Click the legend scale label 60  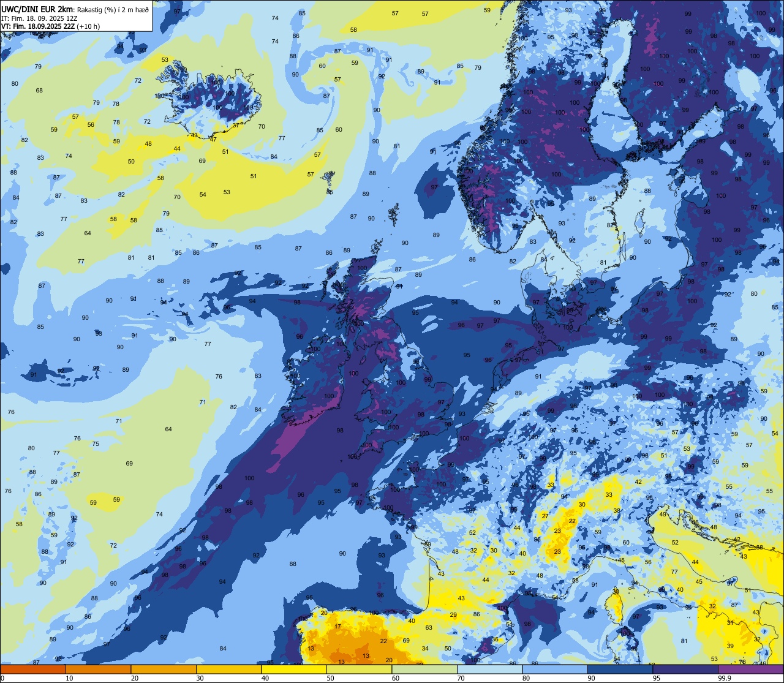pos(396,678)
